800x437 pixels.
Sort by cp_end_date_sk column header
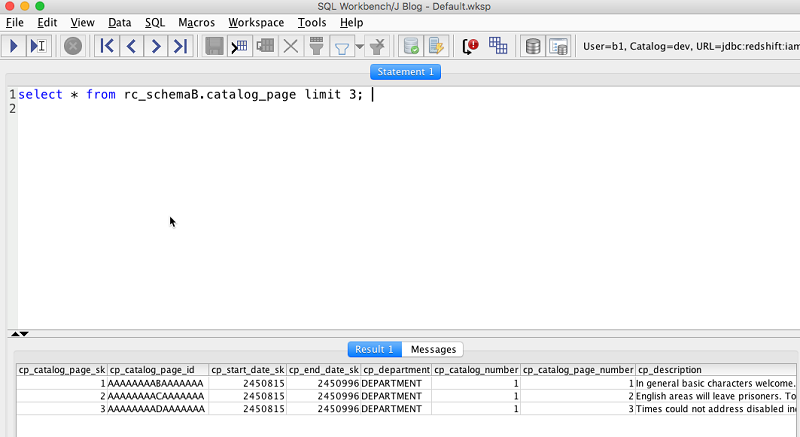pyautogui.click(x=323, y=370)
